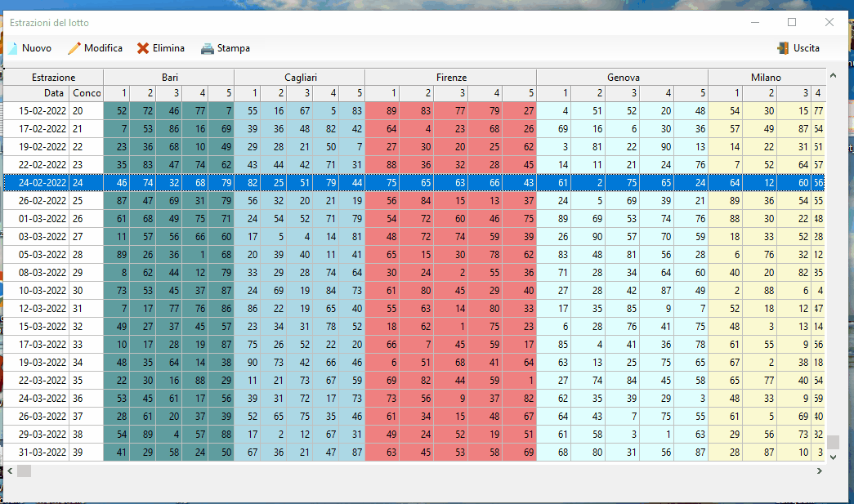The height and width of the screenshot is (504, 854).
Task: Click the red X Elimina icon
Action: pos(143,48)
